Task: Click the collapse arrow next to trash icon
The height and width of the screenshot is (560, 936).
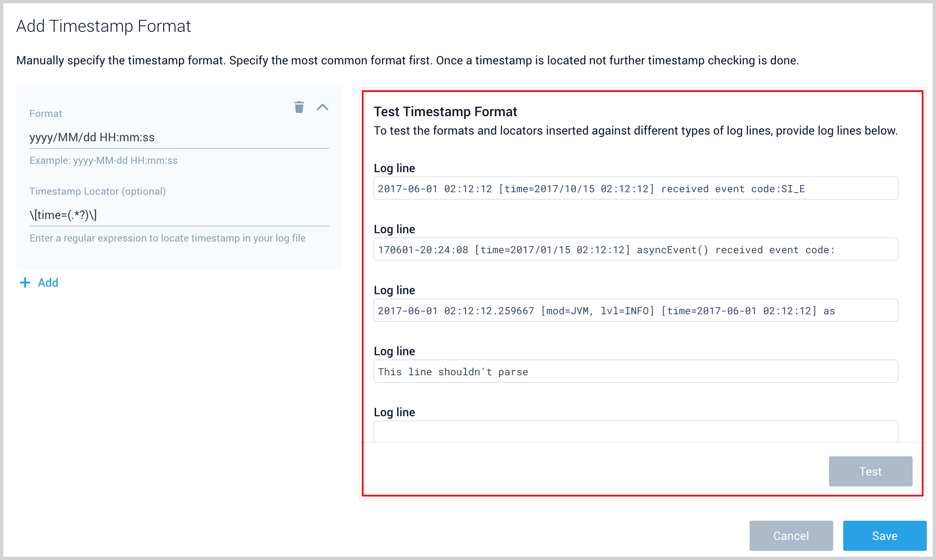Action: click(x=323, y=107)
